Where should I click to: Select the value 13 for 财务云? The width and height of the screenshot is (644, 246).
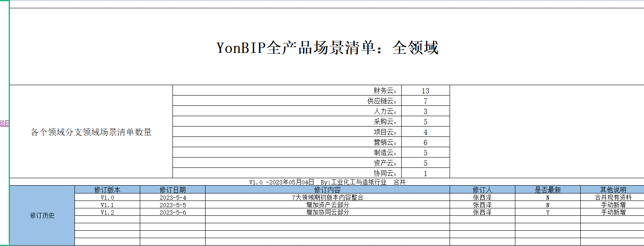pos(426,91)
